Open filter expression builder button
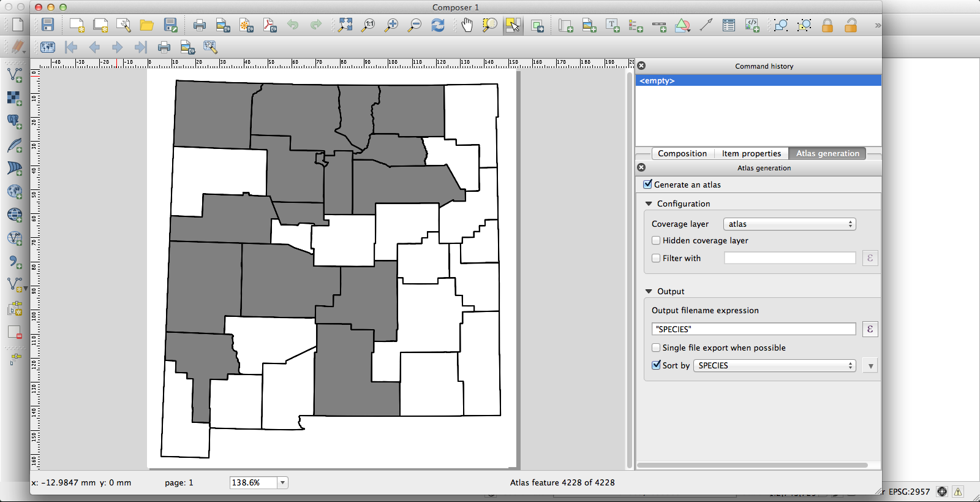Image resolution: width=980 pixels, height=502 pixels. pos(870,258)
